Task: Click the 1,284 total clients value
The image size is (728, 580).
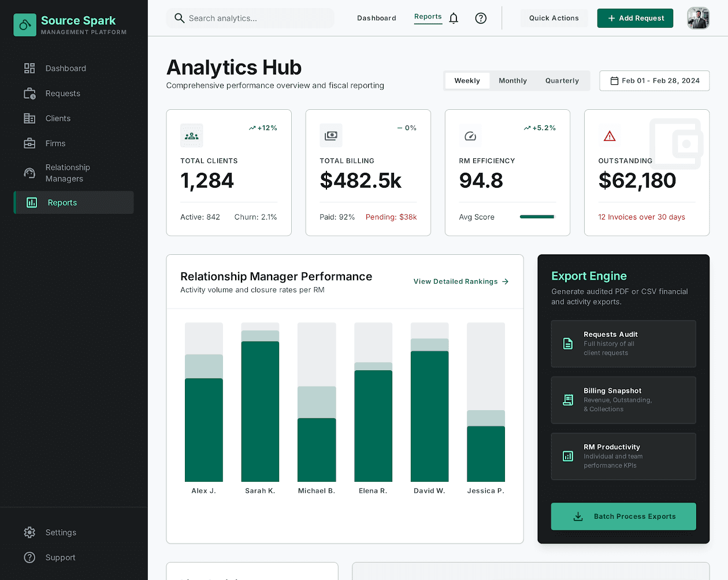Action: [207, 181]
